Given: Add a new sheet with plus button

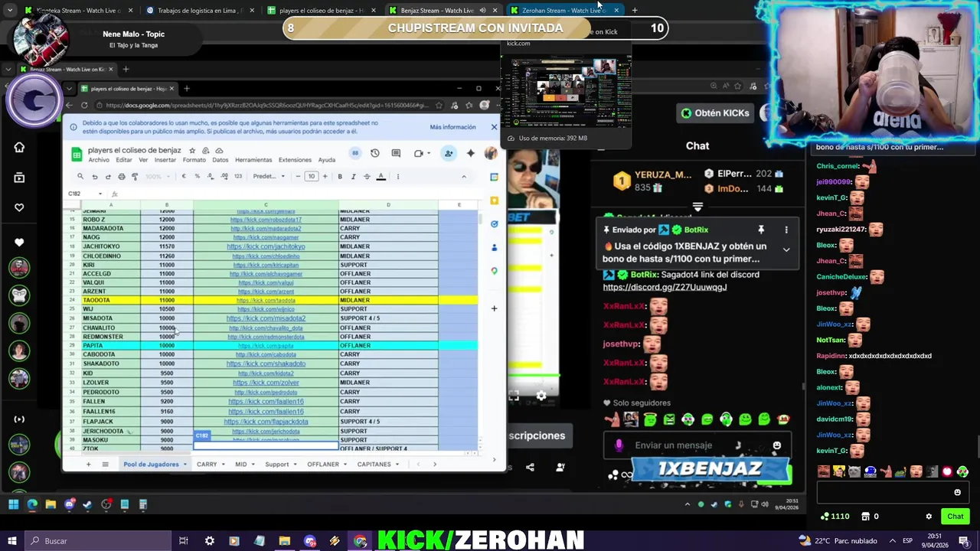Looking at the screenshot, I should coord(88,465).
